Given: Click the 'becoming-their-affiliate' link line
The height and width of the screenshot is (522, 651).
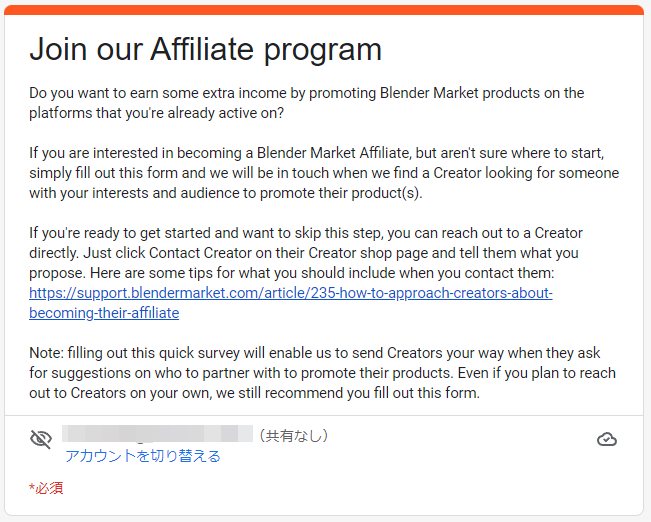Looking at the screenshot, I should click(x=104, y=313).
